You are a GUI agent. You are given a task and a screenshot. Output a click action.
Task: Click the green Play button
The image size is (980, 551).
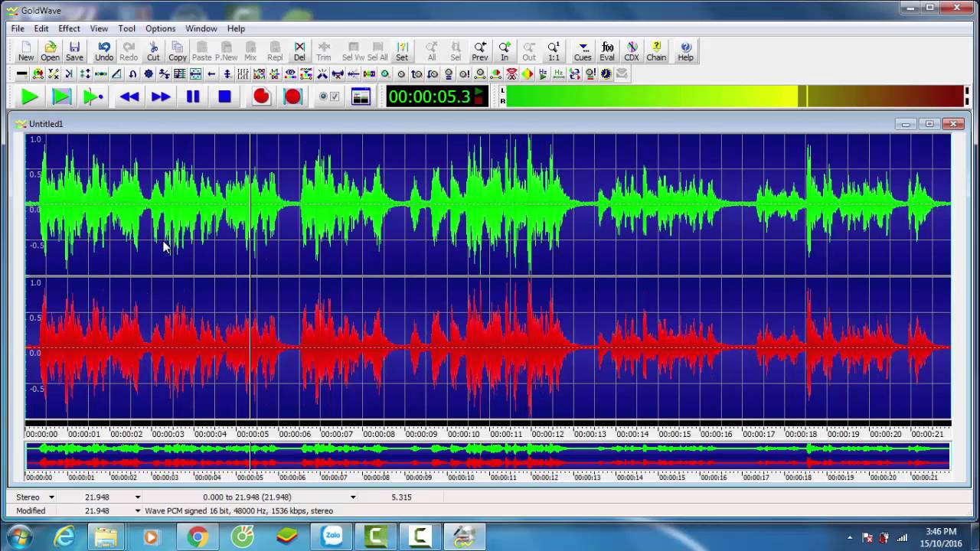[30, 96]
